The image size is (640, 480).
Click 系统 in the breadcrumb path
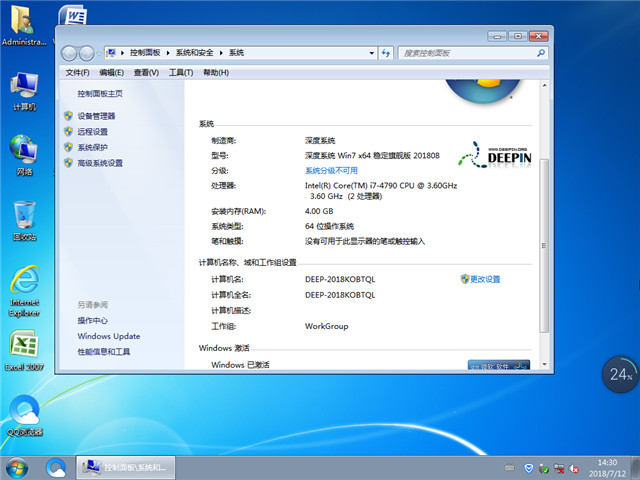236,53
